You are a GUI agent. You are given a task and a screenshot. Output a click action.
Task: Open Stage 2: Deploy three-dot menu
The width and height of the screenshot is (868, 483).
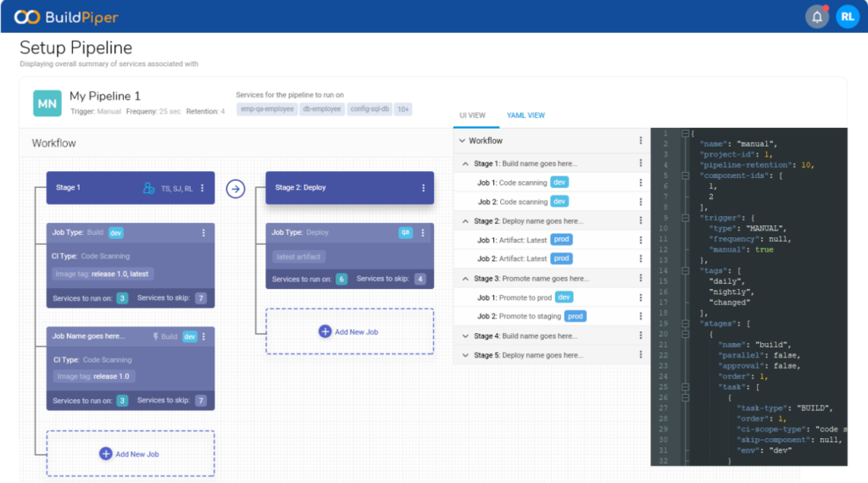click(x=422, y=188)
